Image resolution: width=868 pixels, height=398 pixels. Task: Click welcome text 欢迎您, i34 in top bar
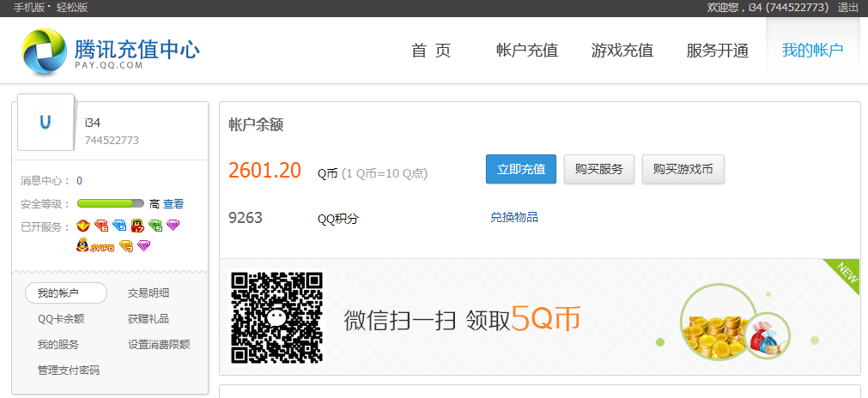768,8
